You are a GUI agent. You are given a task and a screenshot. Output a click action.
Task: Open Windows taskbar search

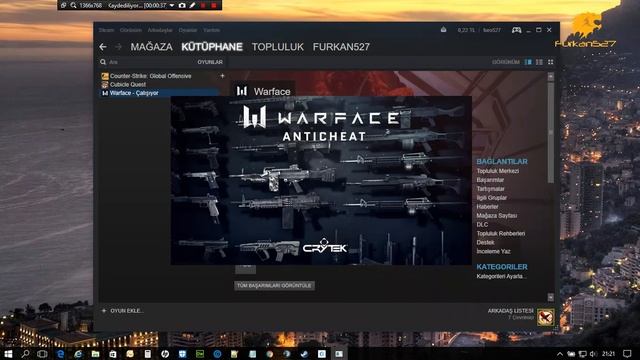tap(25, 353)
